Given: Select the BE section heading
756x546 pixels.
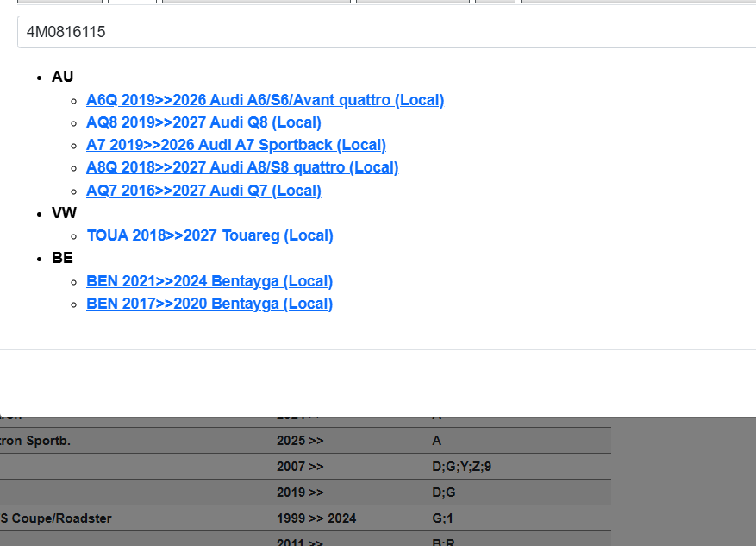Looking at the screenshot, I should click(x=61, y=257).
